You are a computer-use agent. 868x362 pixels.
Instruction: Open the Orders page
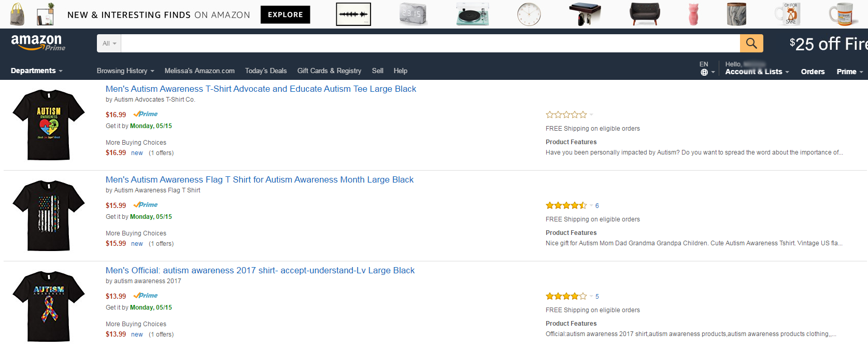(x=813, y=72)
